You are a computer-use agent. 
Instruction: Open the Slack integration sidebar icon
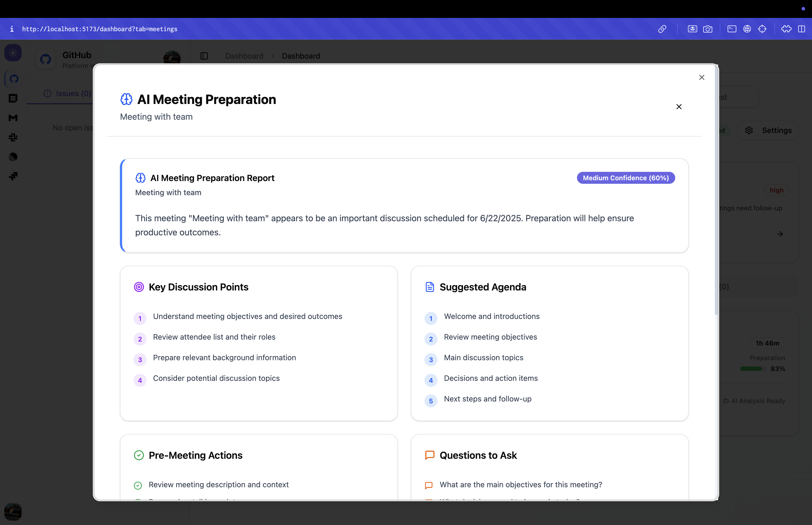coord(13,137)
